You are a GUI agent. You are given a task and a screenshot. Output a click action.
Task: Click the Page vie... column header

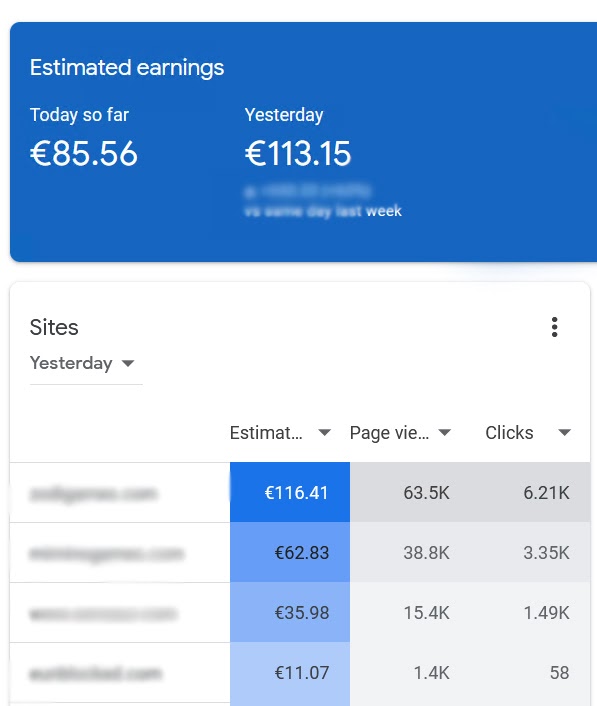tap(389, 433)
